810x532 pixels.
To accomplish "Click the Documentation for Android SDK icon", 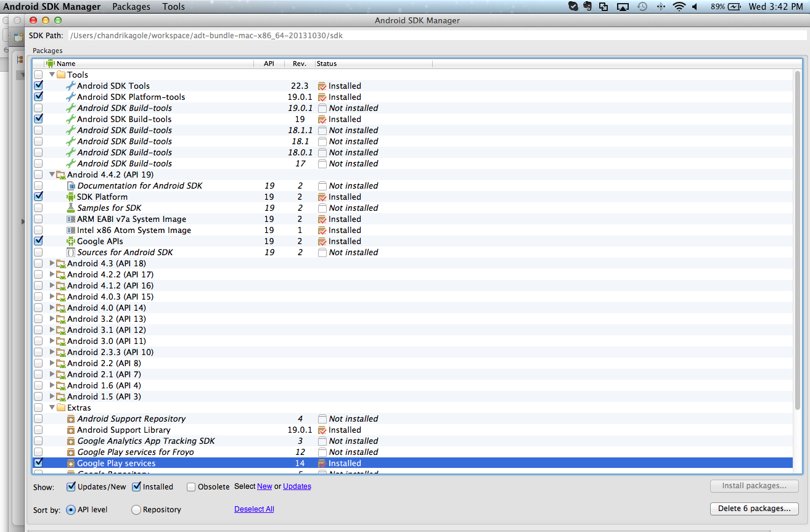I will click(71, 186).
